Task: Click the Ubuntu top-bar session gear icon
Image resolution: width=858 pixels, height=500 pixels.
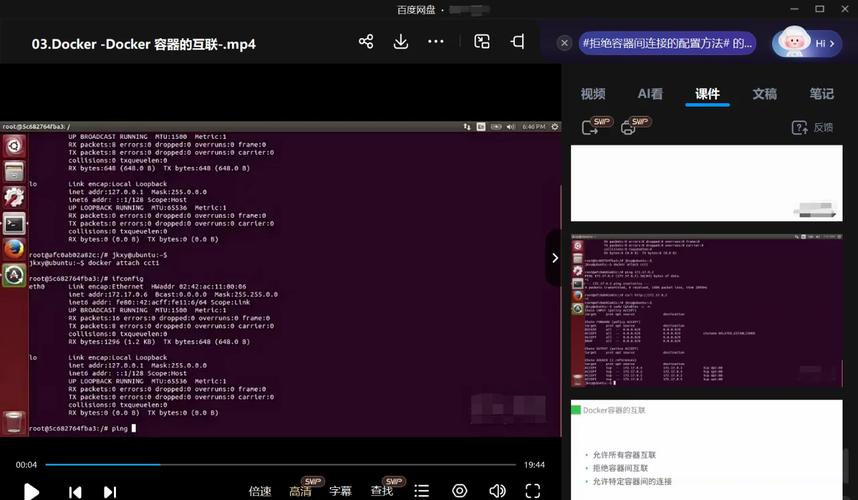Action: pyautogui.click(x=555, y=126)
